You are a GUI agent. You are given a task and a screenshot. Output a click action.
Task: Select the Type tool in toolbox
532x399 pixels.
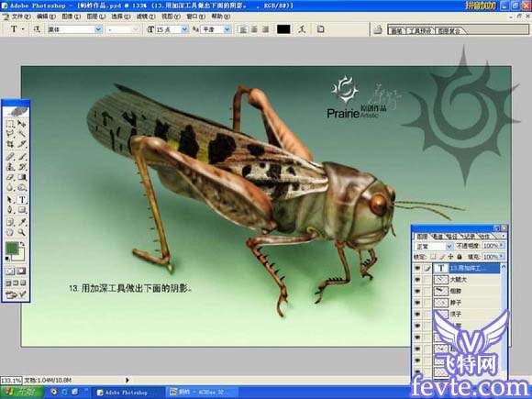[x=22, y=200]
